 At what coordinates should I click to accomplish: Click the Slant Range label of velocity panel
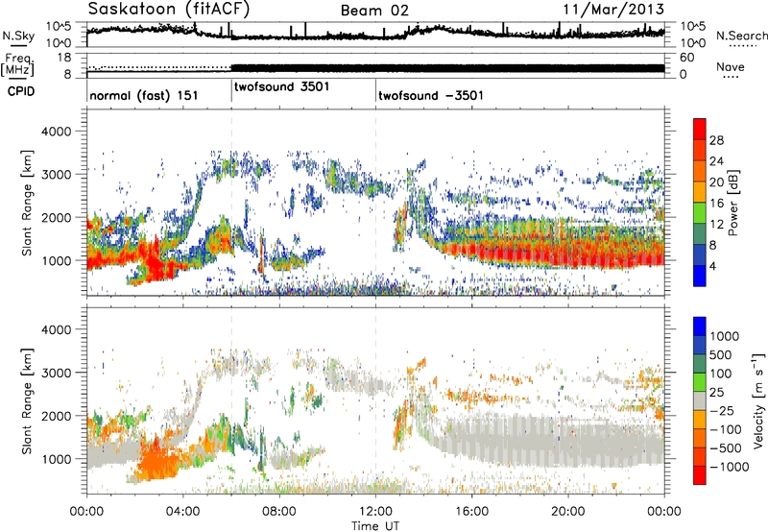point(27,401)
